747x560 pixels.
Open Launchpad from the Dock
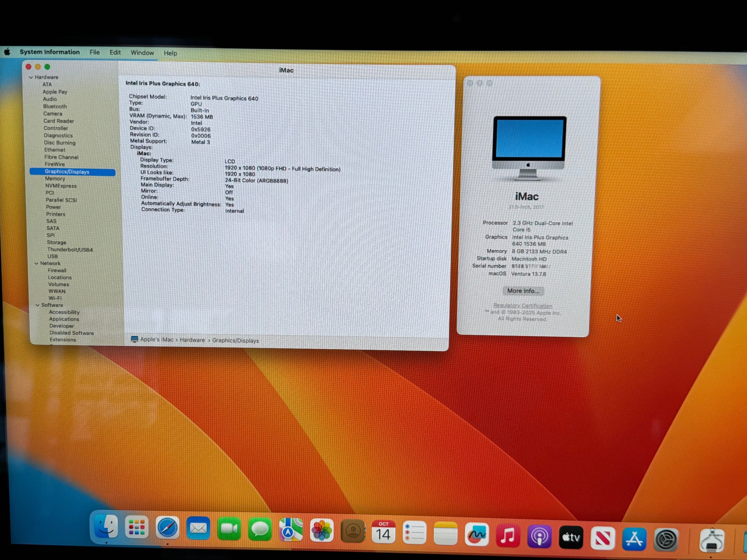coord(137,528)
